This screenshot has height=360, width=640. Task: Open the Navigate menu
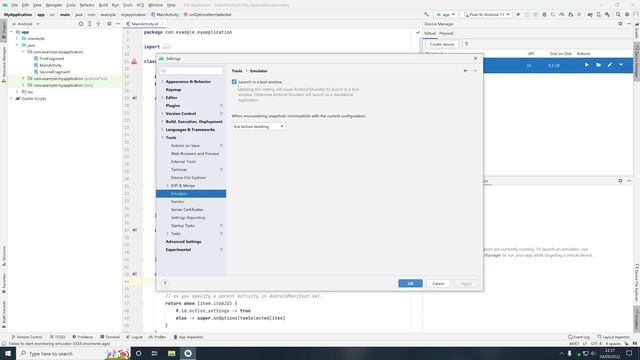[x=53, y=5]
